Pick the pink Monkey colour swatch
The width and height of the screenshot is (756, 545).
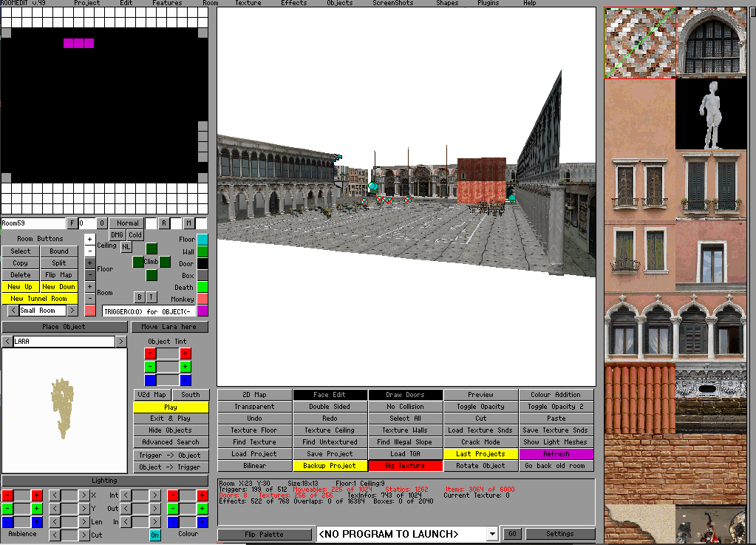(202, 299)
